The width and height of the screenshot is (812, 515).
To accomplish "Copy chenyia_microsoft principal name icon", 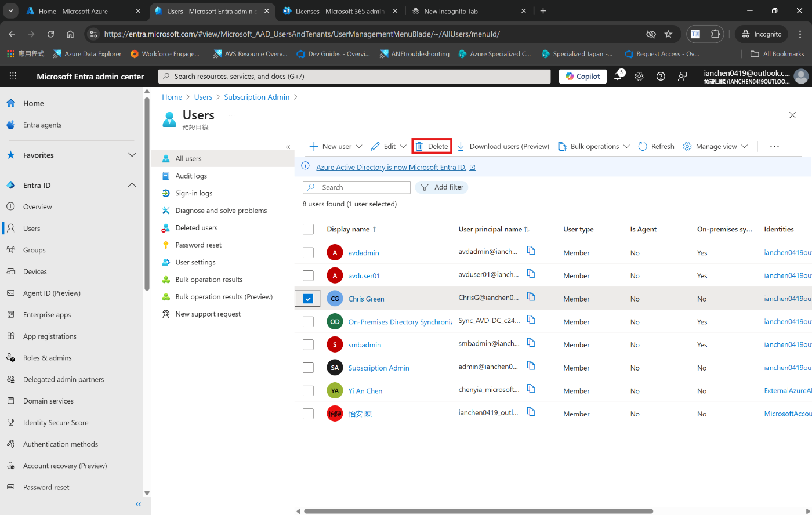I will click(x=531, y=389).
